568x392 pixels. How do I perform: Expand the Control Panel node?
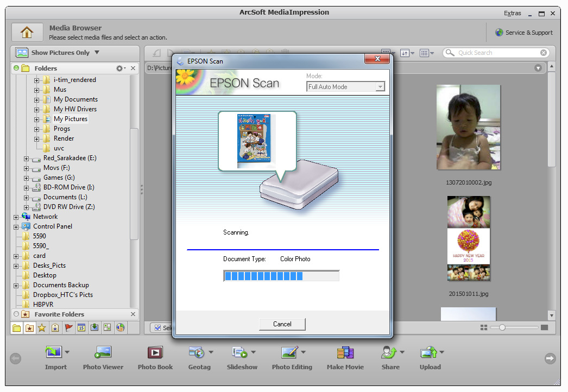tap(16, 227)
